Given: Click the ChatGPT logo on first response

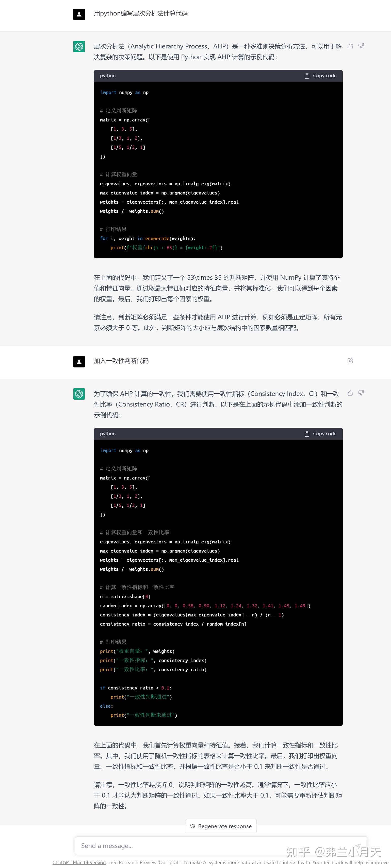Looking at the screenshot, I should 79,46.
